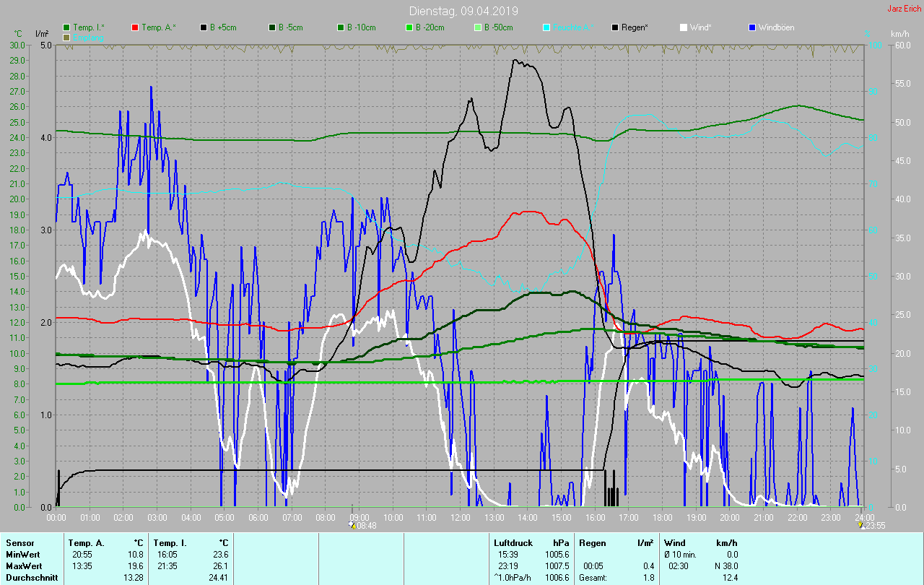
Task: Click the olive swatch in second legend row
Action: (x=67, y=37)
